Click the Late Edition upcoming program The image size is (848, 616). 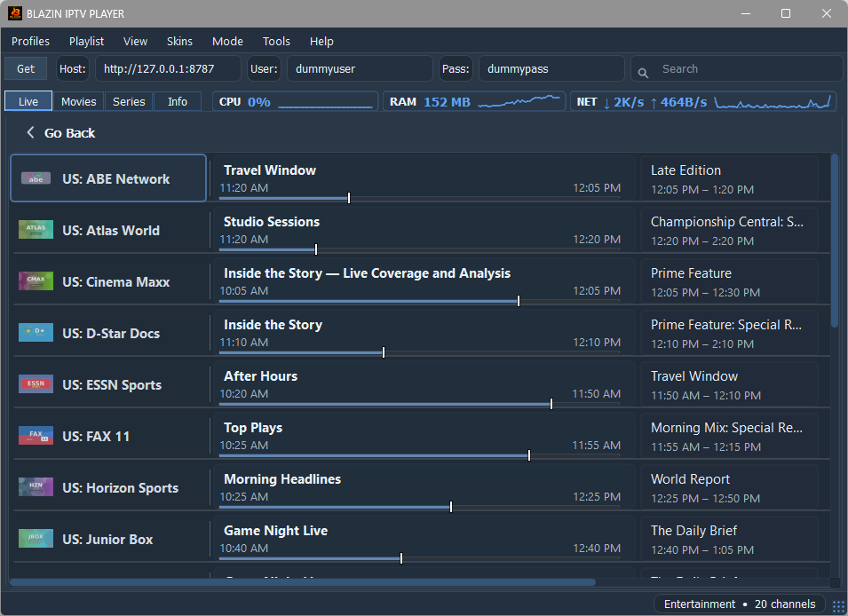tap(729, 179)
